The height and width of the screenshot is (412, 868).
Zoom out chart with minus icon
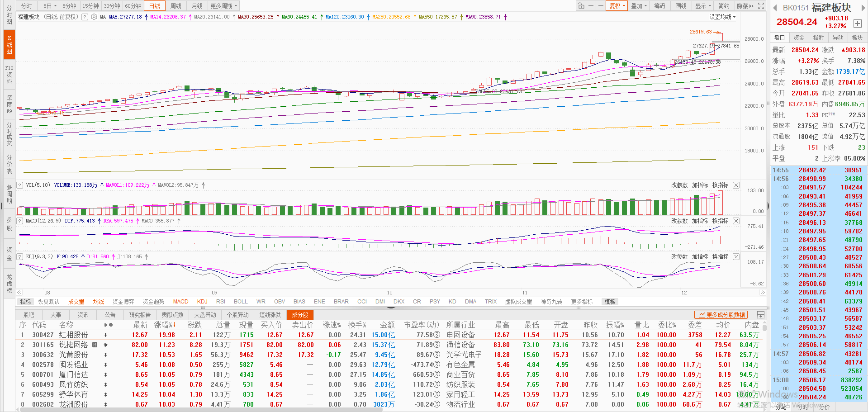tap(600, 6)
